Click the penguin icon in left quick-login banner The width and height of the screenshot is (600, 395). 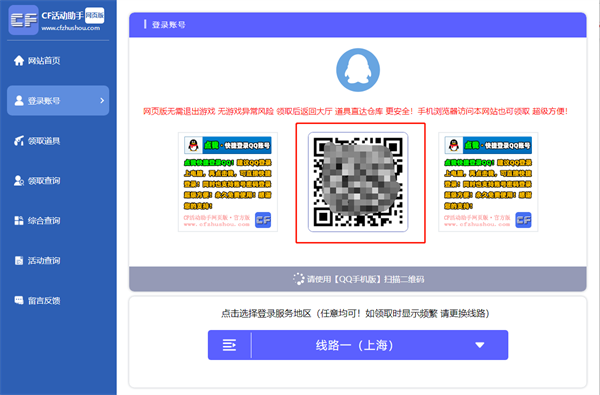click(x=193, y=145)
